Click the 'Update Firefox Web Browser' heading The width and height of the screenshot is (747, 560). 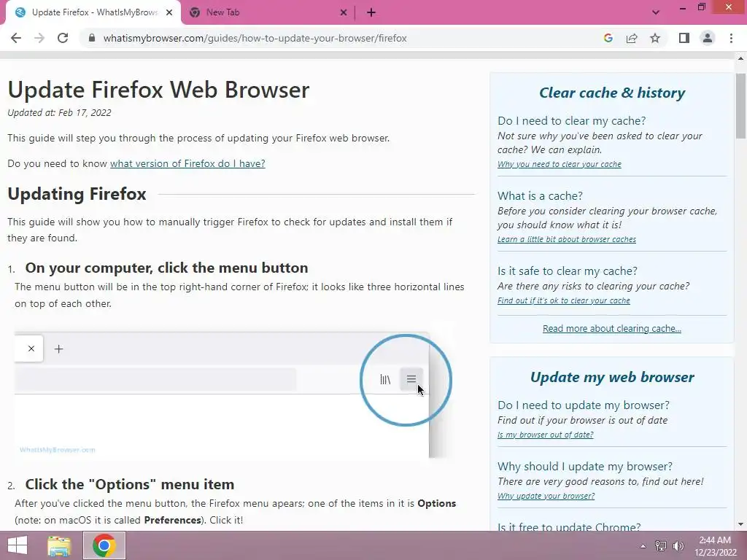point(158,90)
